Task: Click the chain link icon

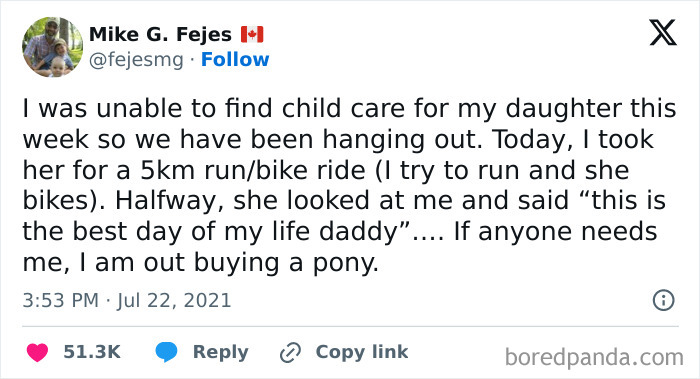Action: (x=290, y=352)
